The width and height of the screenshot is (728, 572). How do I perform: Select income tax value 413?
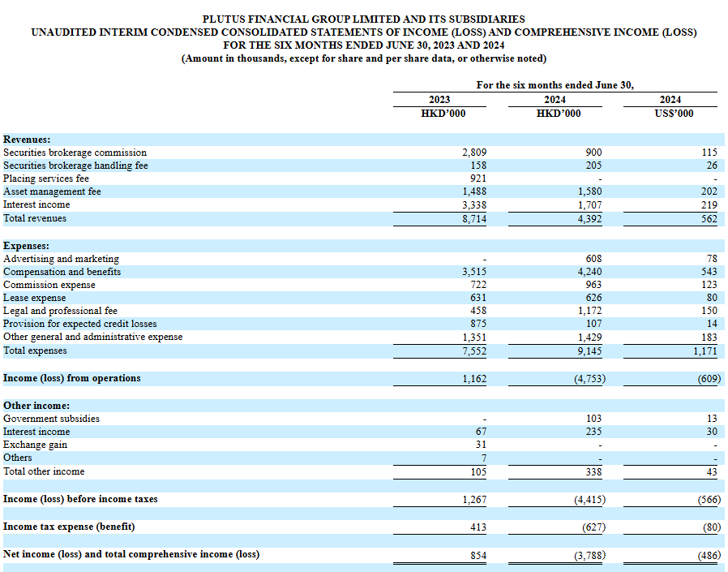[x=478, y=527]
